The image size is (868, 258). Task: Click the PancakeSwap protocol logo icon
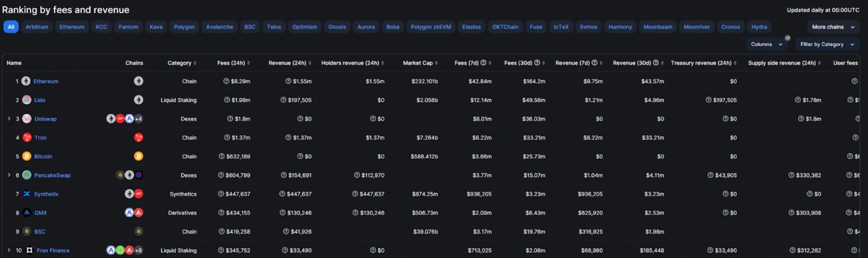click(27, 175)
